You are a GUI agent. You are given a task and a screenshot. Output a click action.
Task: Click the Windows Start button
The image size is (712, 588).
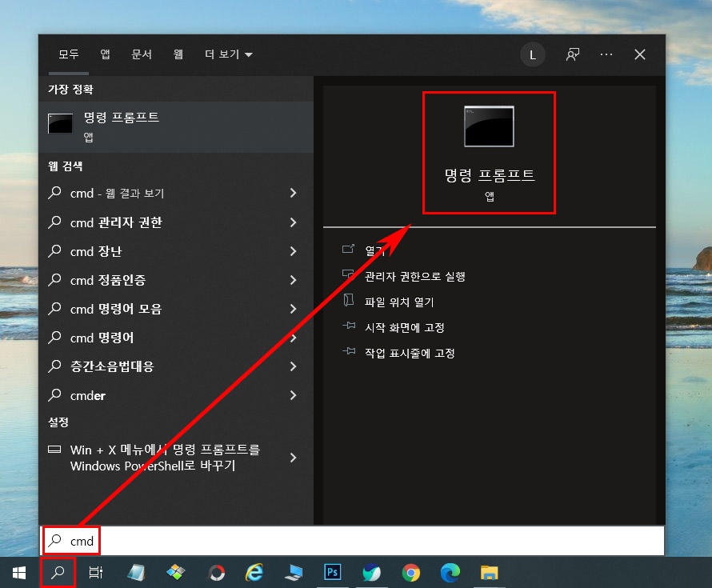[18, 573]
